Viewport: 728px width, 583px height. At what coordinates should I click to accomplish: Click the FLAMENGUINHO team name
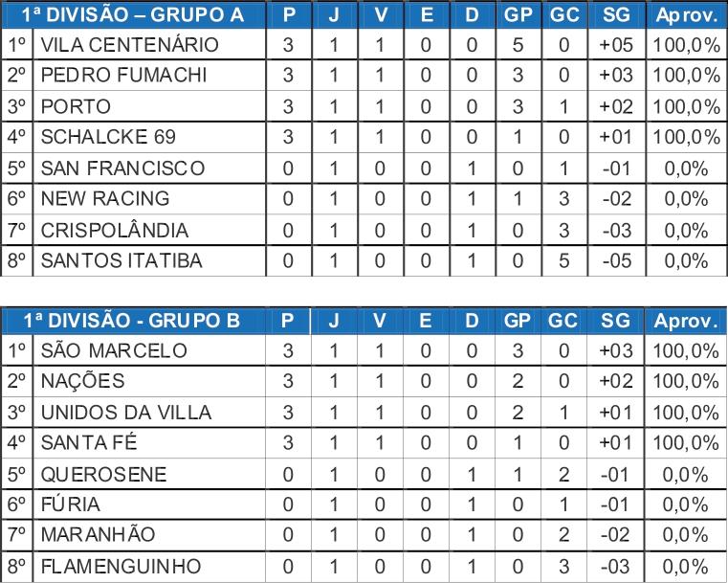point(121,567)
